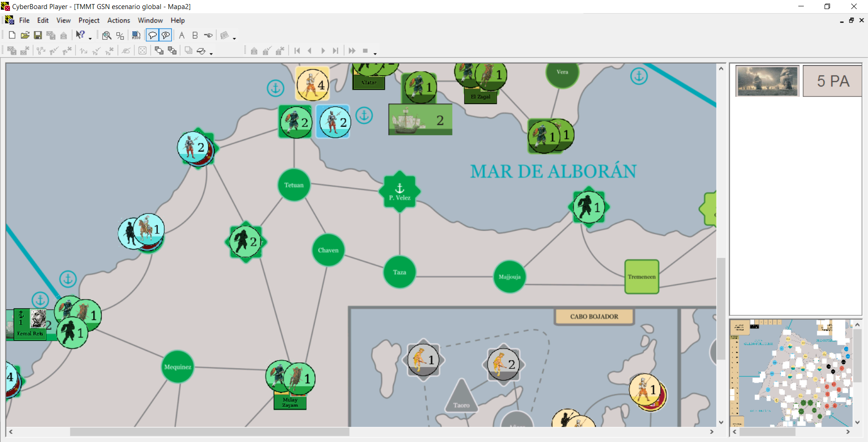868x442 pixels.
Task: Click the mini-map horizontal scrollbar thumb
Action: 767,432
